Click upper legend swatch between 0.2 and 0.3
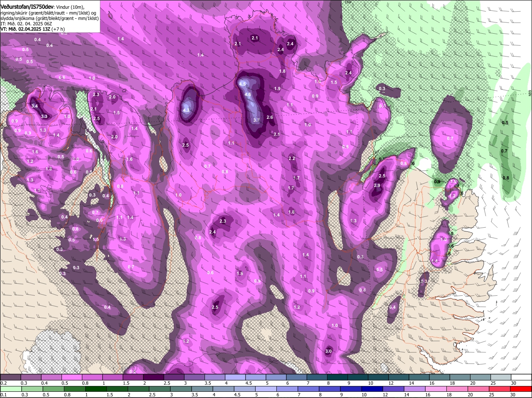 click(11, 376)
